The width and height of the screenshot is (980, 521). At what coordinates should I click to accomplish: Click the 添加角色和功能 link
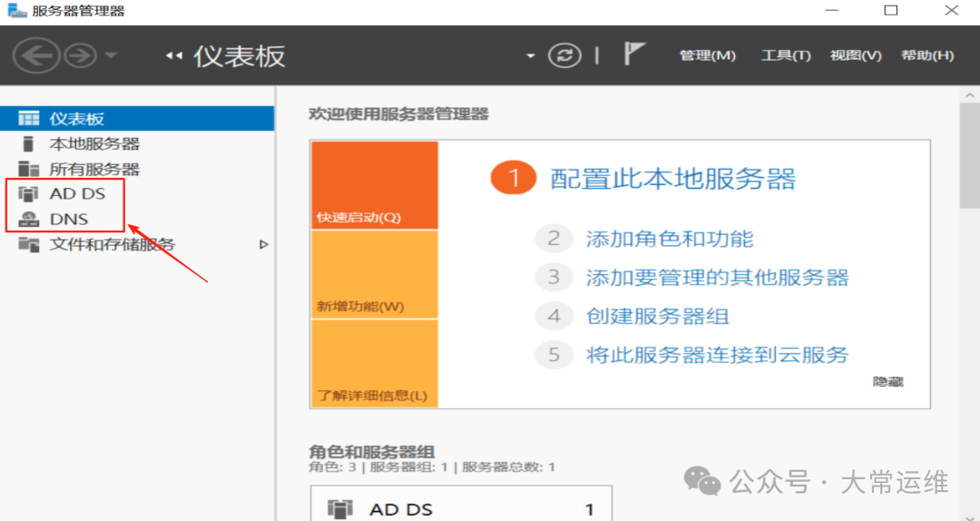(x=670, y=239)
